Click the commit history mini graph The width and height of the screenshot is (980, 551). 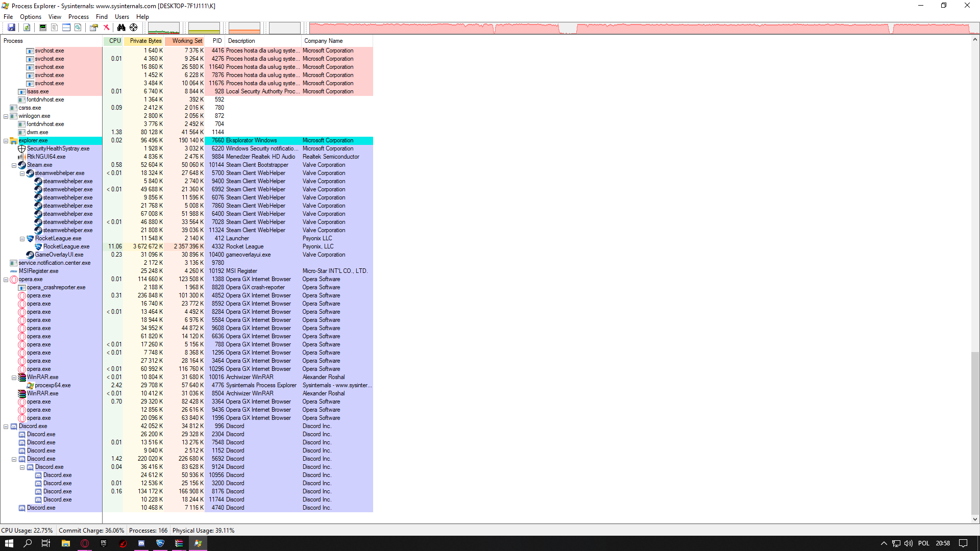[x=204, y=28]
